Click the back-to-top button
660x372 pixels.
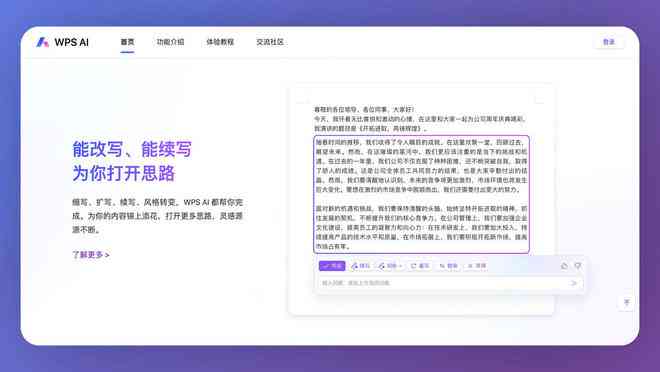[x=626, y=302]
